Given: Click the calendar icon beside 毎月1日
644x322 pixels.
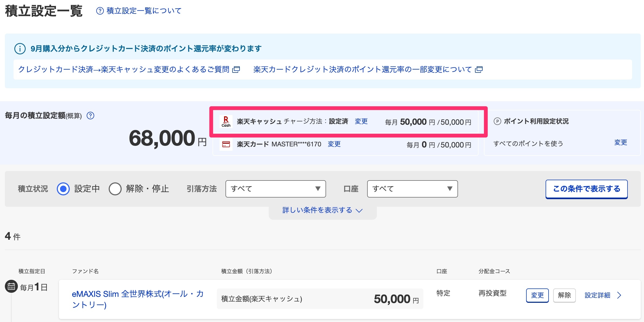Looking at the screenshot, I should click(11, 286).
